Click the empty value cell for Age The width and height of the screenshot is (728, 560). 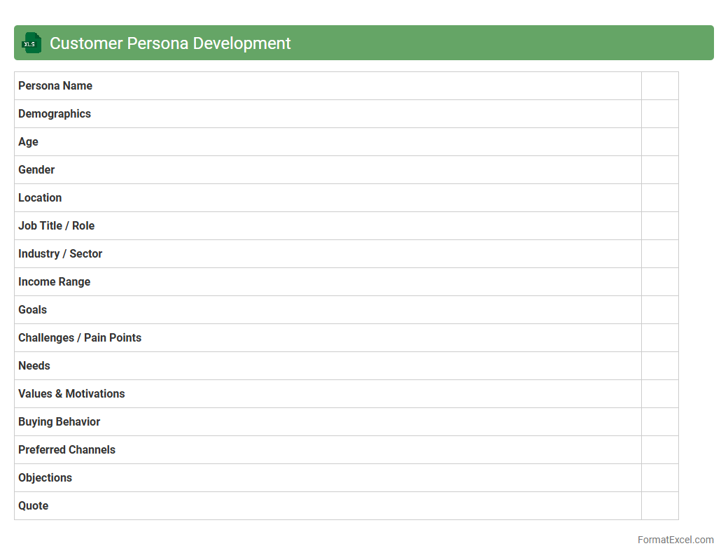[x=659, y=141]
